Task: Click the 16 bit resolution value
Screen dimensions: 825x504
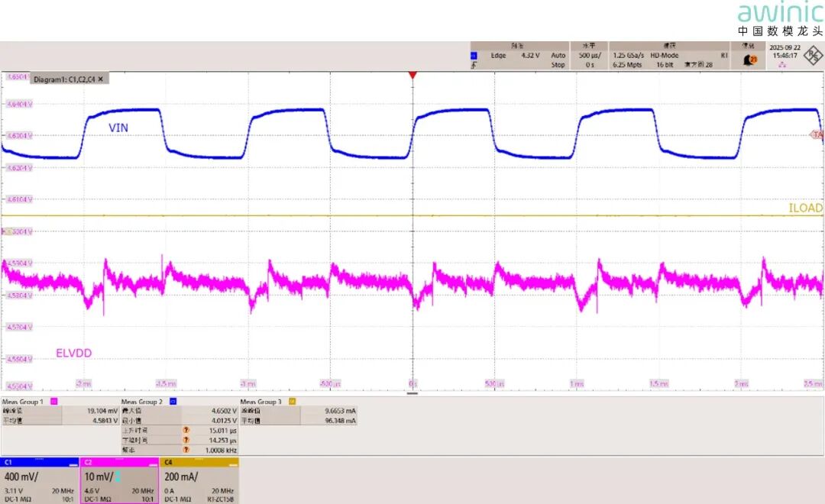Action: point(665,65)
